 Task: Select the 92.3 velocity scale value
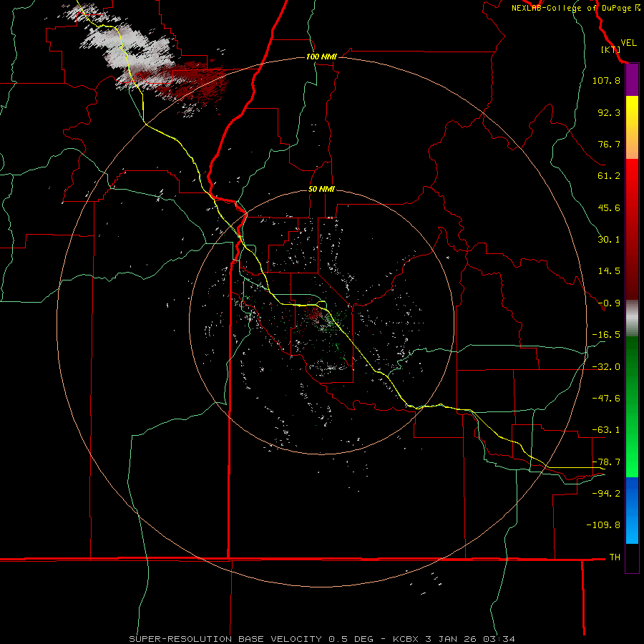[x=609, y=112]
